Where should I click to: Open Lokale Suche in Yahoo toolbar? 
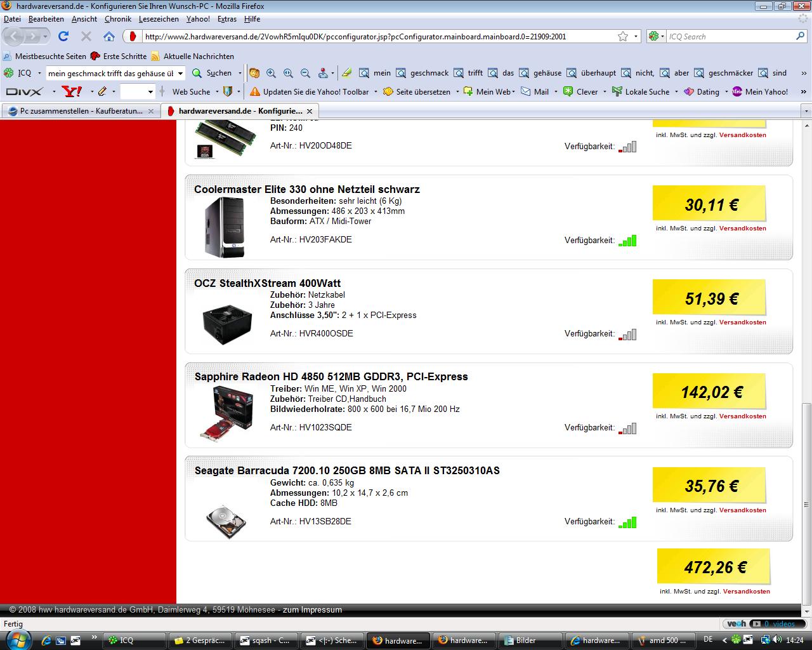coord(641,91)
